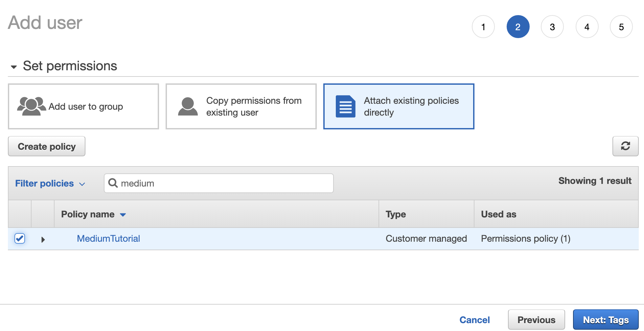Click the search magnifier icon
This screenshot has height=331, width=644.
(113, 183)
